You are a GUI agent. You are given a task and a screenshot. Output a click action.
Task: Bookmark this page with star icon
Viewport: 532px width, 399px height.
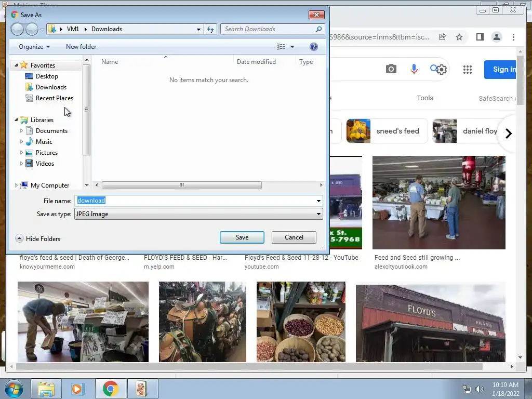(x=459, y=37)
